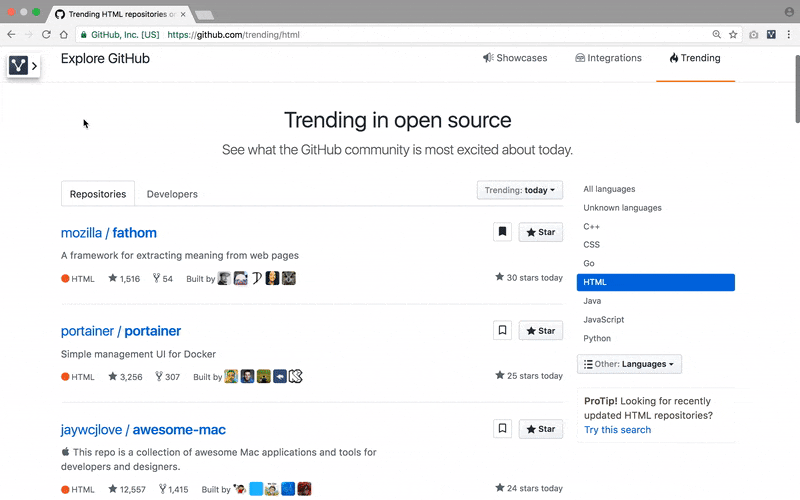Open the Integrations navigation item
800x500 pixels.
coord(608,58)
